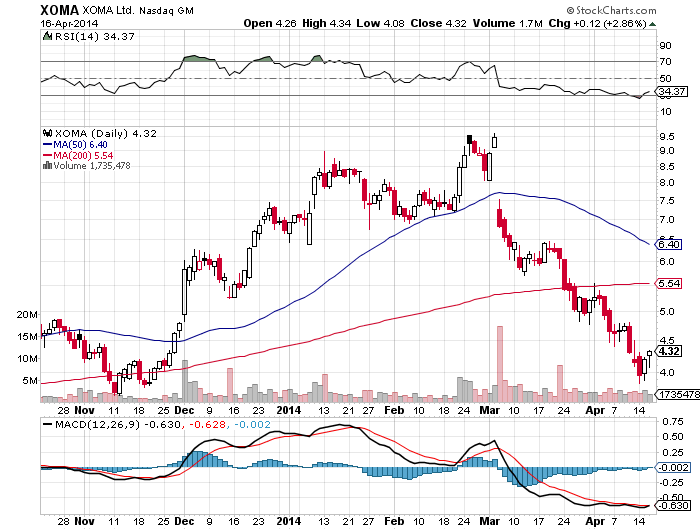
Task: Click the 0.75 MACD axis label
Action: tap(672, 421)
